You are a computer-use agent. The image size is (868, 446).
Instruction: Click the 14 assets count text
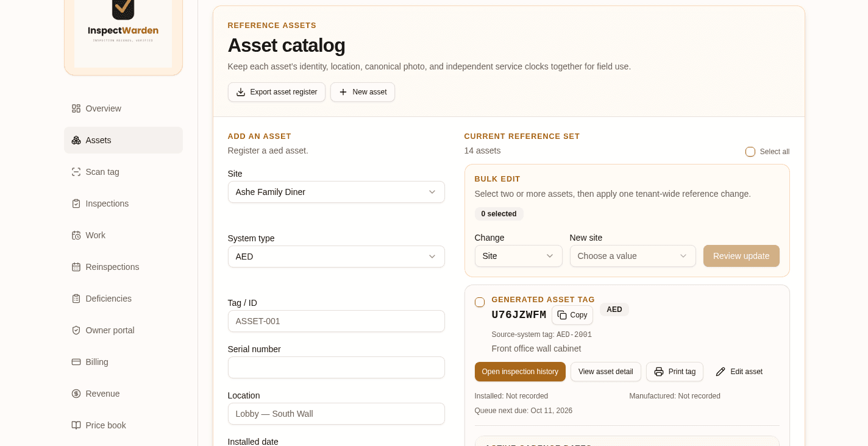point(483,150)
